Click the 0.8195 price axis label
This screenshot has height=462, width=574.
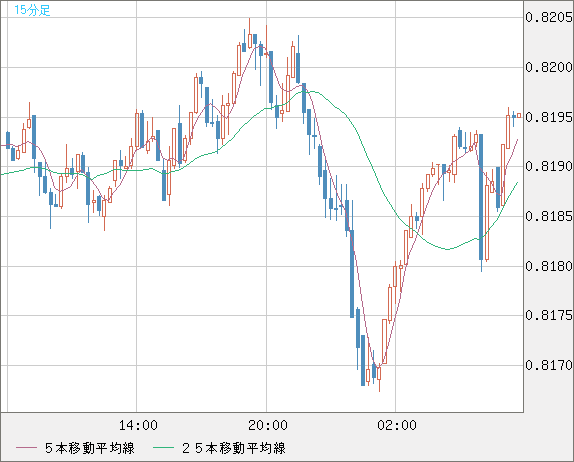pyautogui.click(x=549, y=117)
